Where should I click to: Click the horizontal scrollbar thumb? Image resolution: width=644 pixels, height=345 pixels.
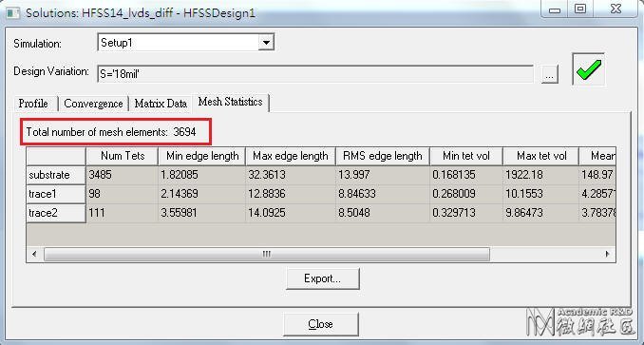(267, 254)
